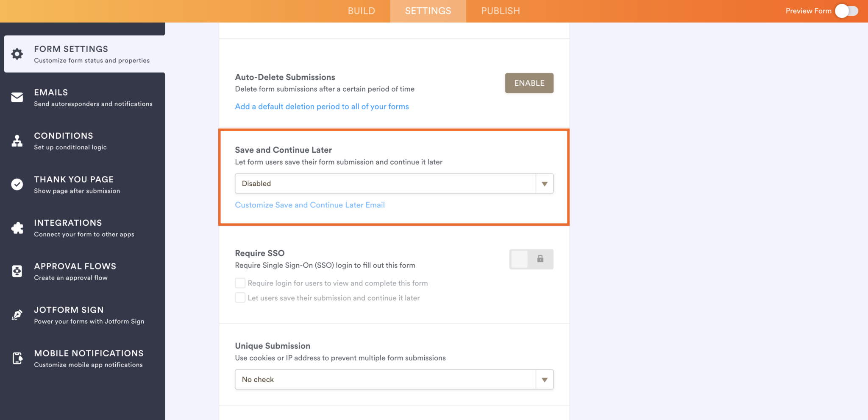Screen dimensions: 868x420
Task: Check 'Let users save their submission' checkbox
Action: click(240, 297)
